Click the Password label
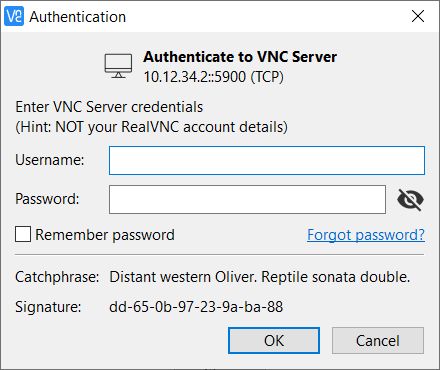The width and height of the screenshot is (440, 370). (x=47, y=199)
